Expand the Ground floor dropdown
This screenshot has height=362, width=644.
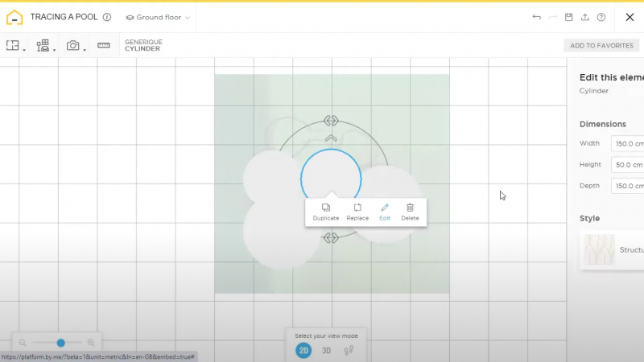[159, 17]
